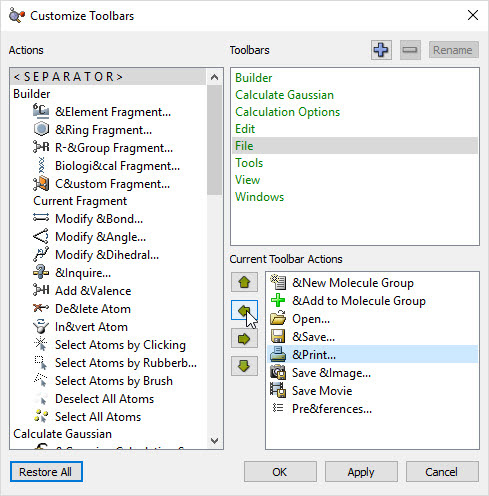Click the Actions list scrollbar thumb
The image size is (489, 496).
[x=214, y=140]
